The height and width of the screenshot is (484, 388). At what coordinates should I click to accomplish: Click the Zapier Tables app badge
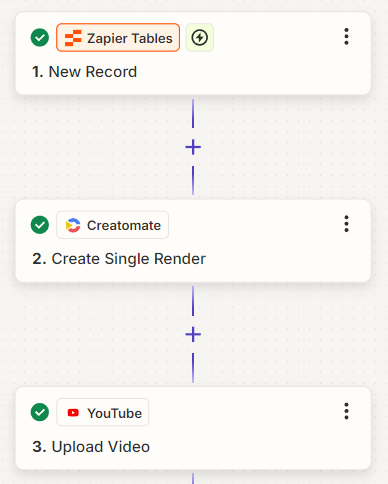coord(118,38)
